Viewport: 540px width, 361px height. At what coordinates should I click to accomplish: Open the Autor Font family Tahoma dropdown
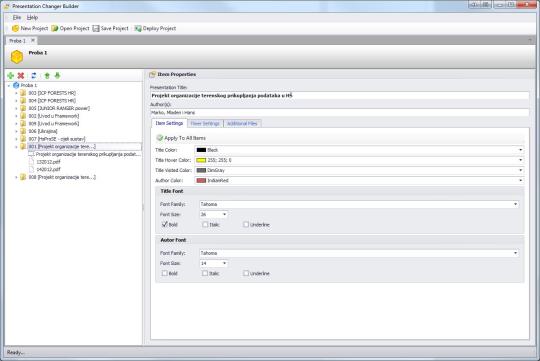516,253
